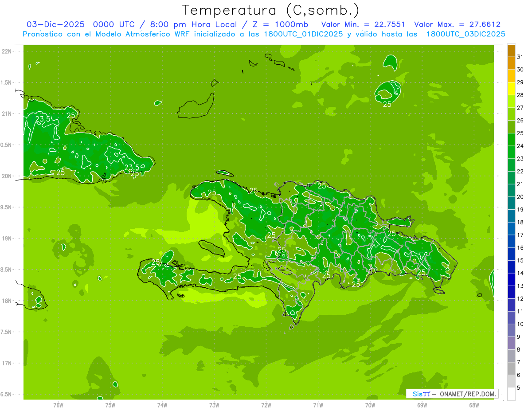The height and width of the screenshot is (411, 532).
Task: Click latitude axis label "17N"
Action: (8, 363)
